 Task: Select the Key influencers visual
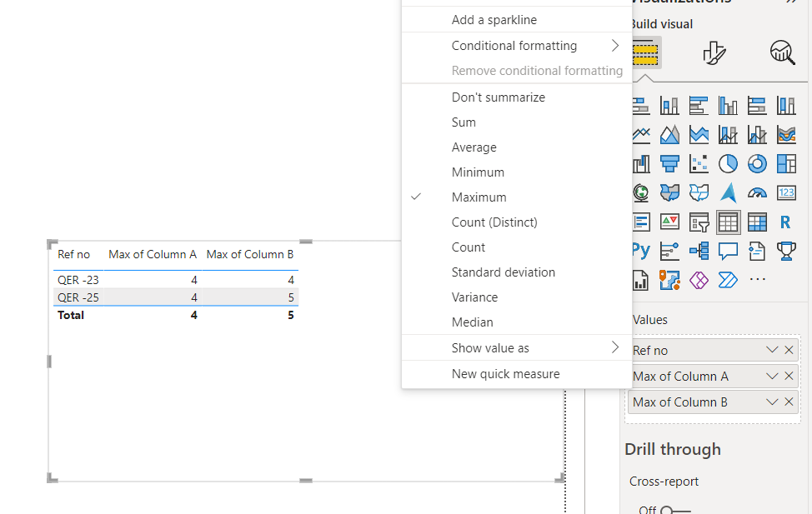(669, 251)
